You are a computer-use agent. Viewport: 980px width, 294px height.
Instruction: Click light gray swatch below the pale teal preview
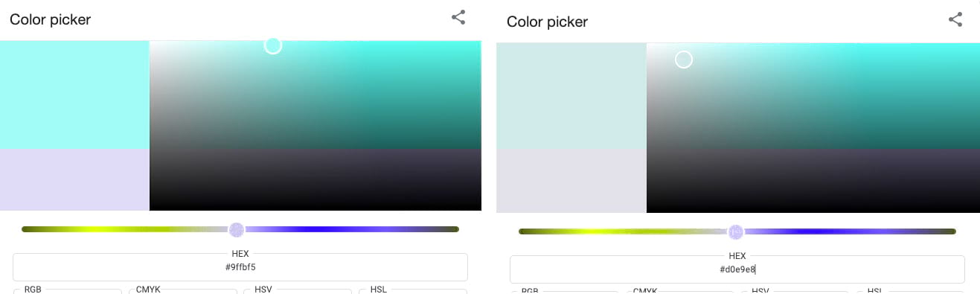(x=571, y=180)
